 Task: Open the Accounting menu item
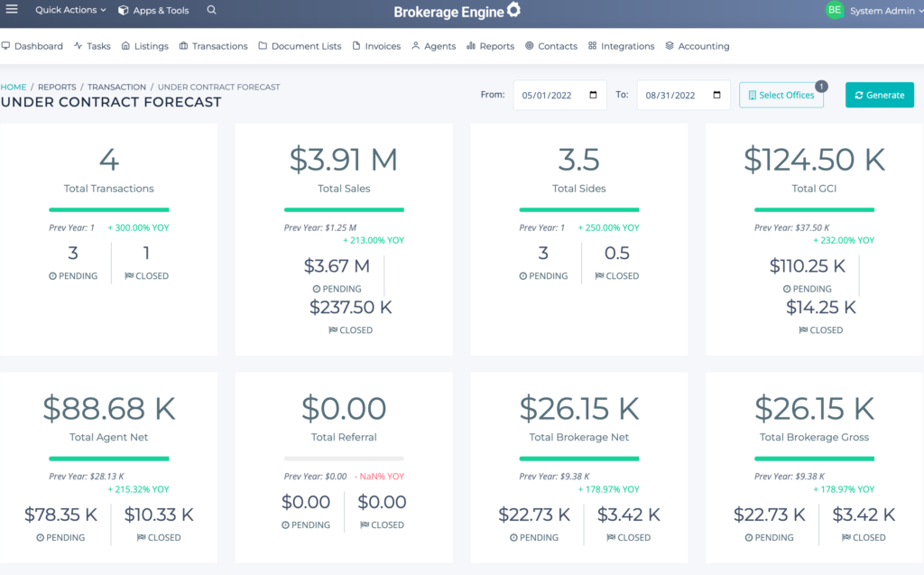pos(698,45)
